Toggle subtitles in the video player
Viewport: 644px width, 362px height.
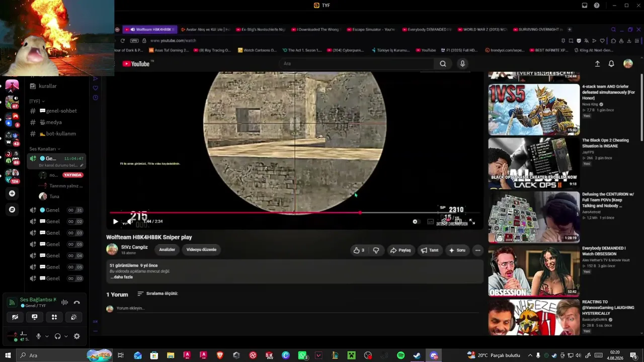431,221
